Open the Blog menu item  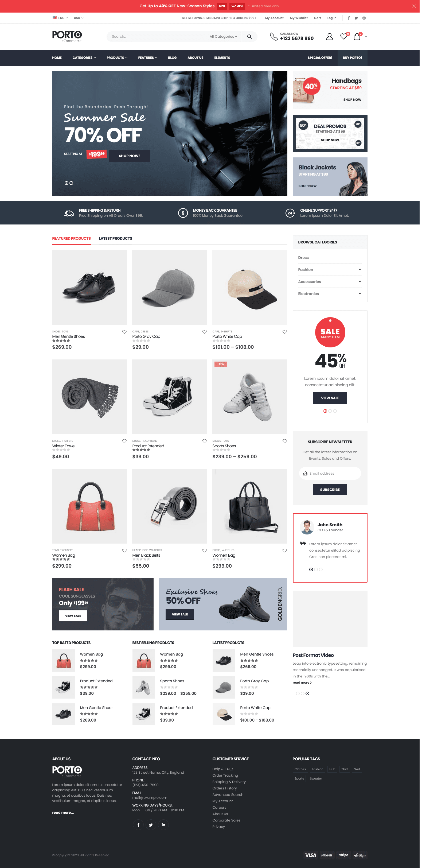point(173,58)
